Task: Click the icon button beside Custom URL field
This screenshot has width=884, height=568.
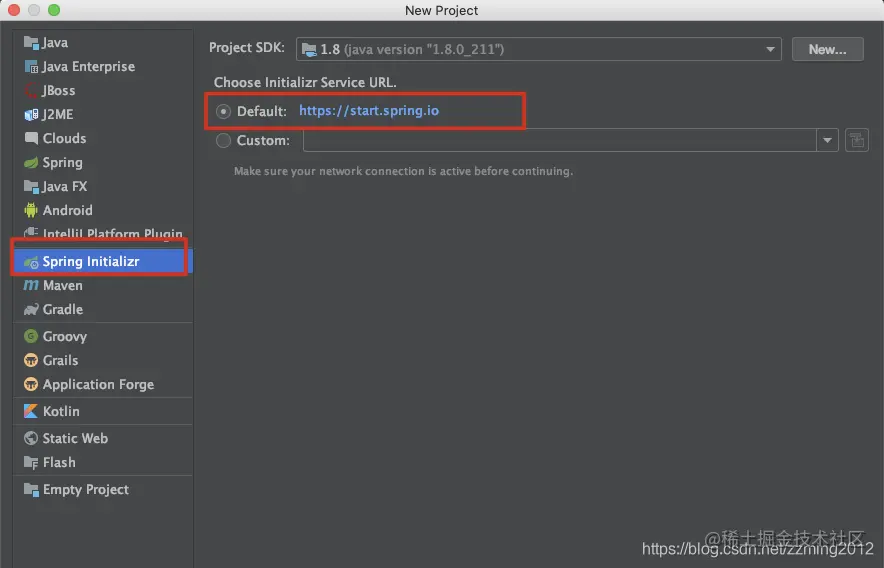Action: pos(857,140)
